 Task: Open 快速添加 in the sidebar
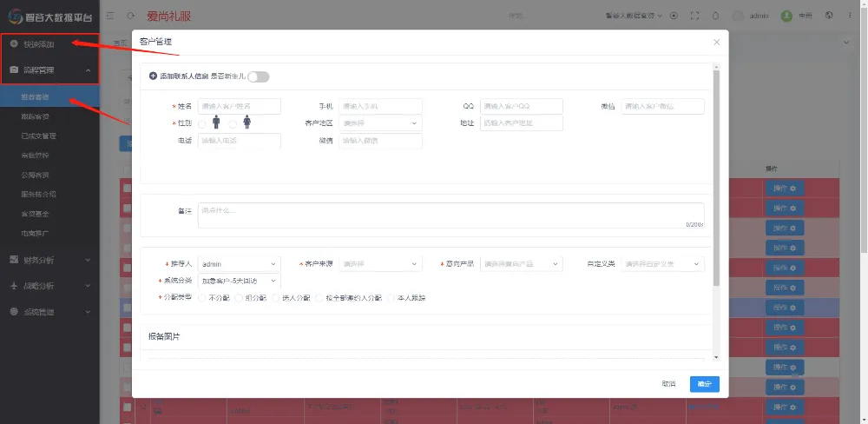point(39,44)
